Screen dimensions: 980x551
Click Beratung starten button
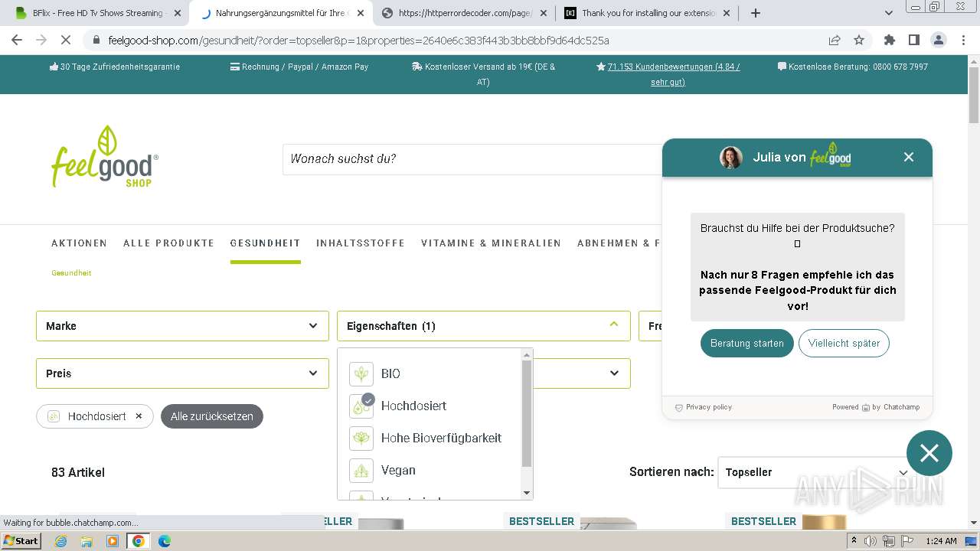(x=746, y=343)
